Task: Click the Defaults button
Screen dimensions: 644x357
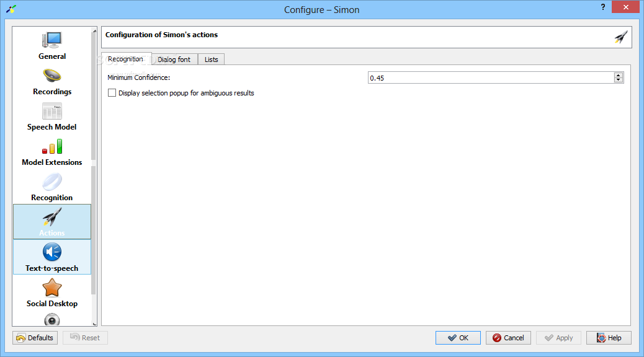Action: [35, 338]
